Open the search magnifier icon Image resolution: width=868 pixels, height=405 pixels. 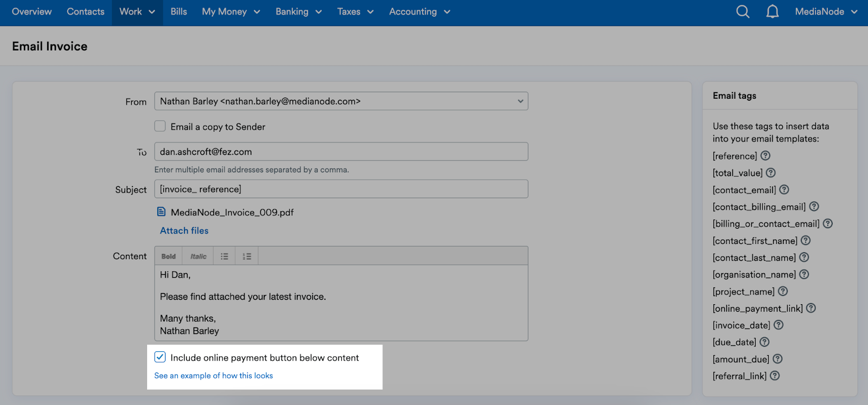pyautogui.click(x=743, y=11)
